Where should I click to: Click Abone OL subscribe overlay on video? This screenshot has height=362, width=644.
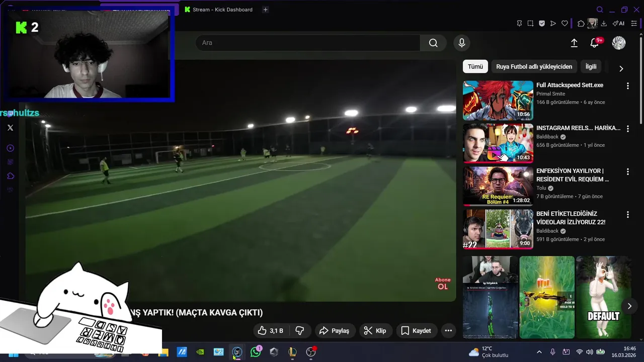point(443,284)
